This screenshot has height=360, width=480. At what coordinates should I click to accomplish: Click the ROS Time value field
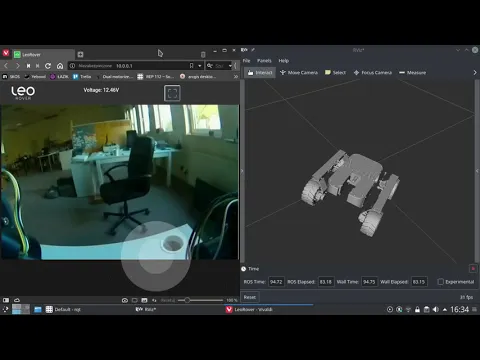pyautogui.click(x=276, y=282)
